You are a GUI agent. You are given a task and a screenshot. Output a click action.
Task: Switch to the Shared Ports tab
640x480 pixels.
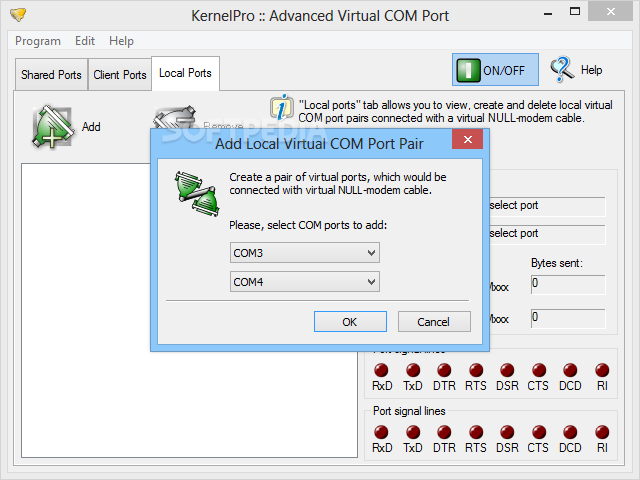(51, 75)
